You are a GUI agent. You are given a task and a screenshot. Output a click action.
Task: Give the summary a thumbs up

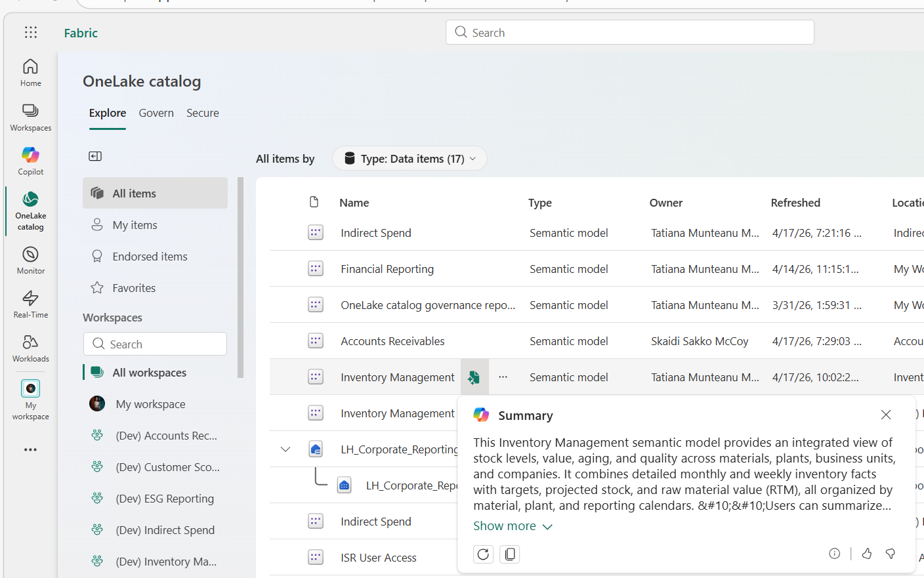(867, 554)
